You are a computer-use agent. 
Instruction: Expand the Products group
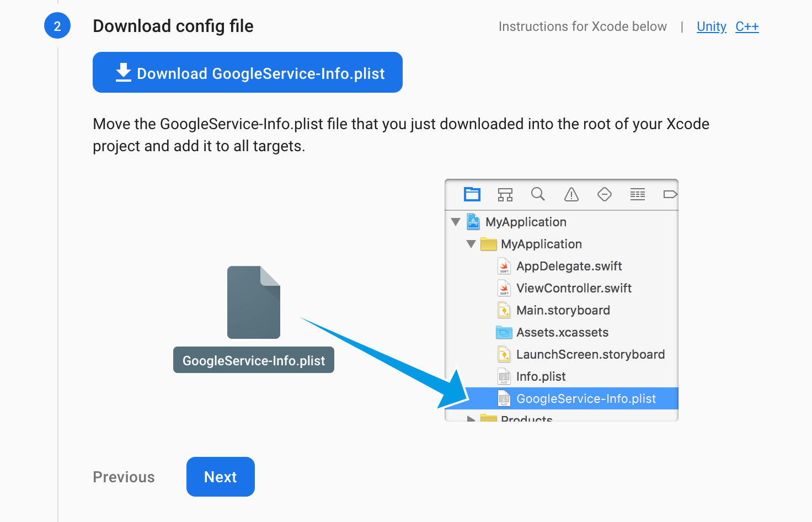471,418
